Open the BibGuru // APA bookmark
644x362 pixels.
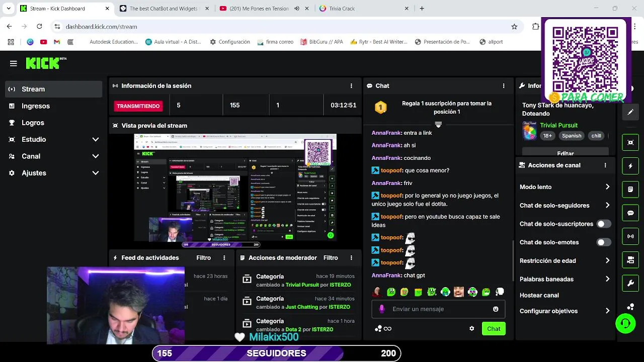[x=321, y=42]
